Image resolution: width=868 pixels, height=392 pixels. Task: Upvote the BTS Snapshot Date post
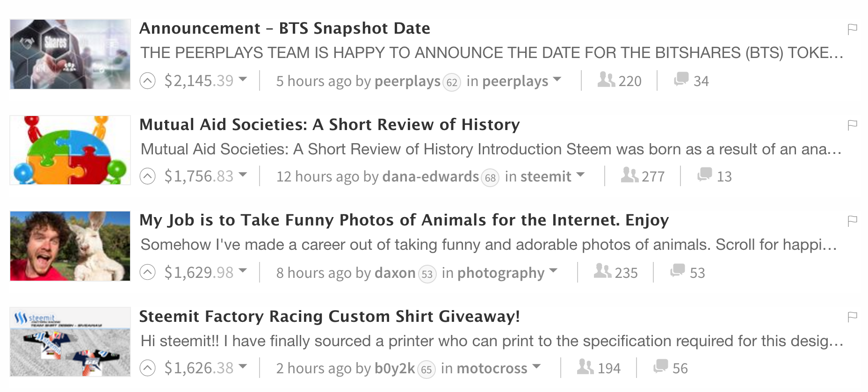coord(147,81)
